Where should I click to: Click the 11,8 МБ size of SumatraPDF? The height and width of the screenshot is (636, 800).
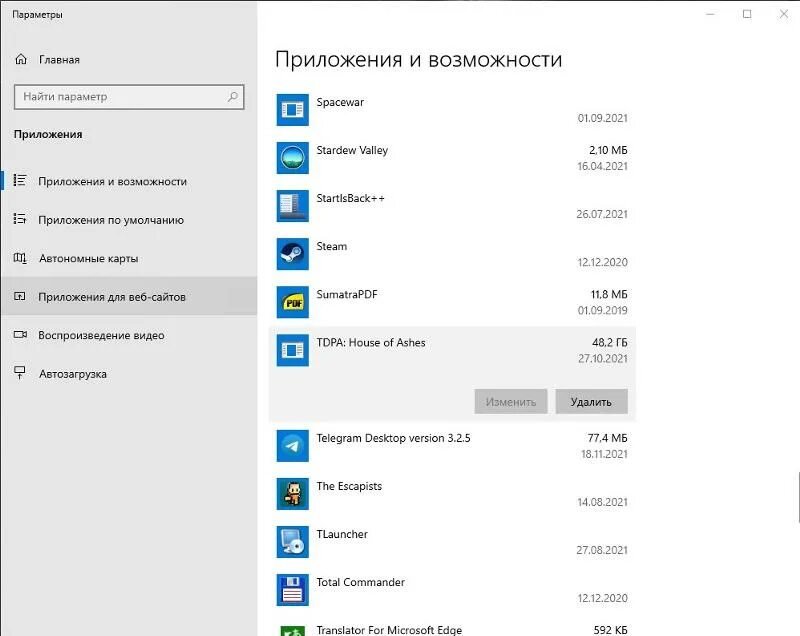(x=609, y=294)
